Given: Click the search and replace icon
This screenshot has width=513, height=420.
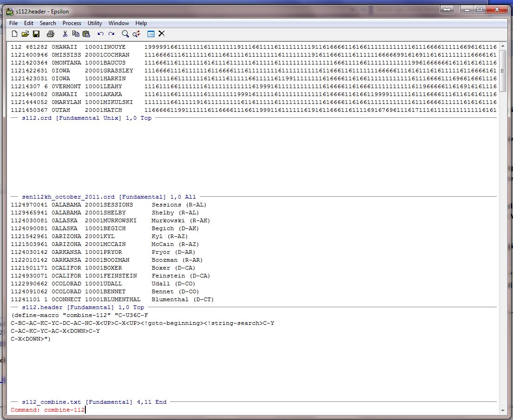Looking at the screenshot, I should 136,34.
